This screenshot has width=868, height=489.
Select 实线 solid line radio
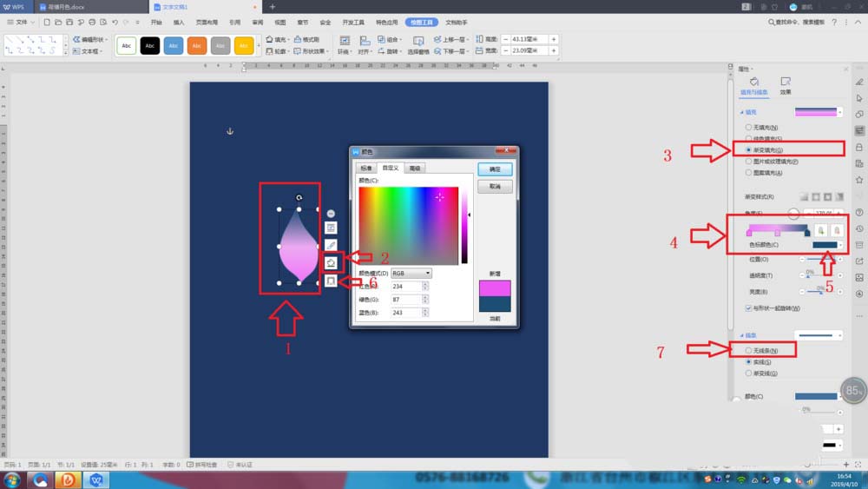pos(748,361)
